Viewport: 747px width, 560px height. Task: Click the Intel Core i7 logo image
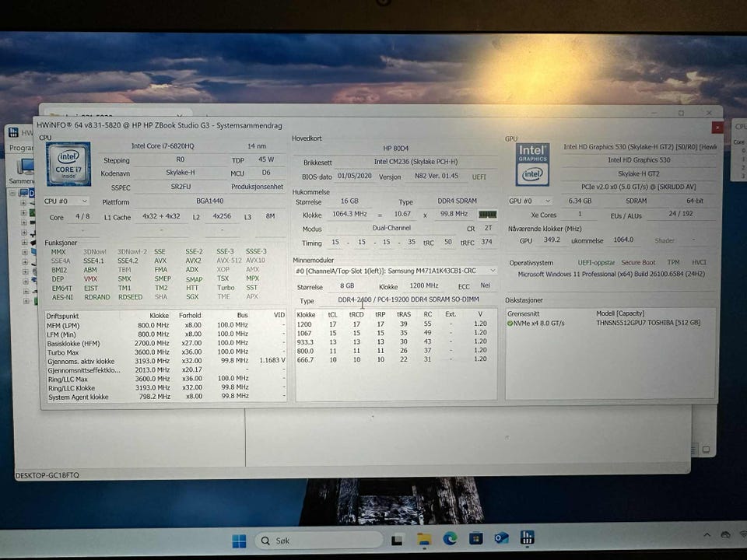click(68, 163)
